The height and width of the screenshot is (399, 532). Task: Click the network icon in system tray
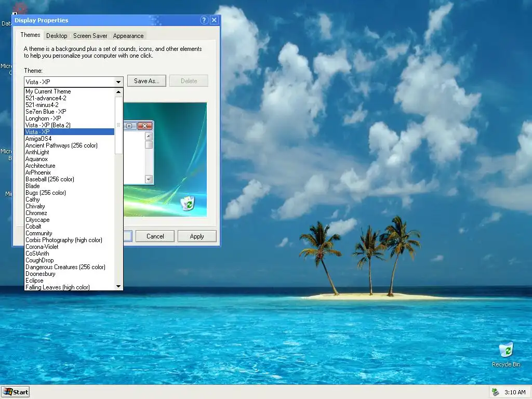(495, 392)
